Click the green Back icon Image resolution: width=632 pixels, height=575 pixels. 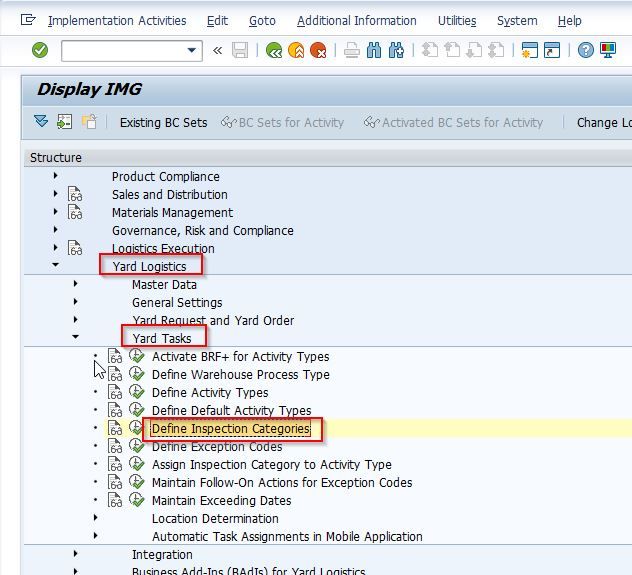click(x=274, y=50)
